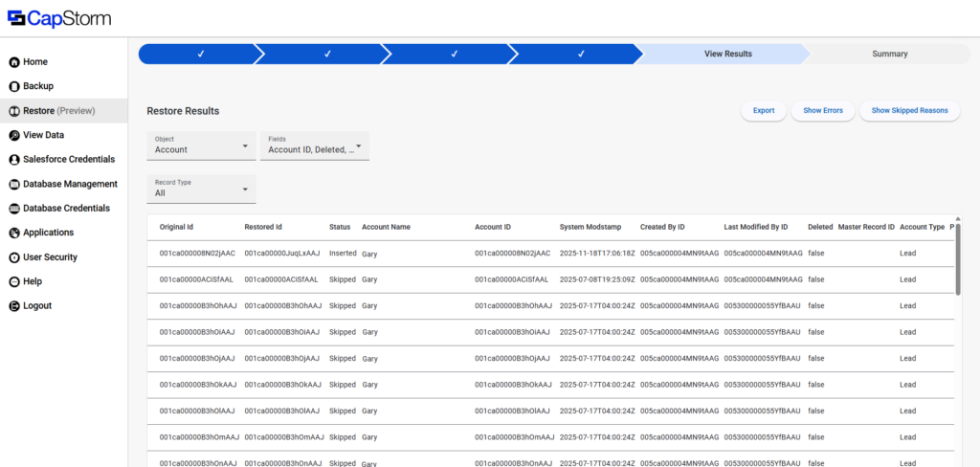Click the Database Management icon
Viewport: 980px width, 467px height.
[14, 184]
